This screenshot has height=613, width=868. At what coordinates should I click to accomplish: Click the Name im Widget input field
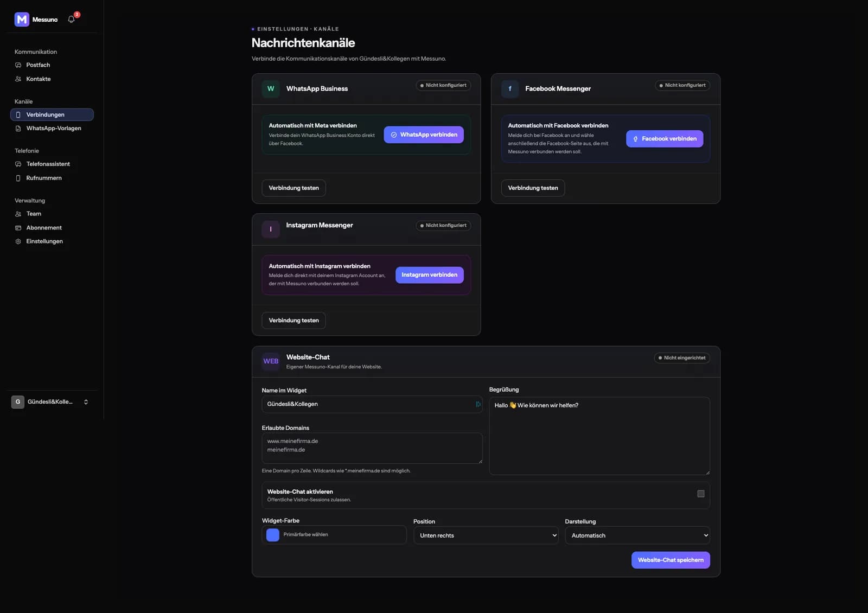(372, 404)
